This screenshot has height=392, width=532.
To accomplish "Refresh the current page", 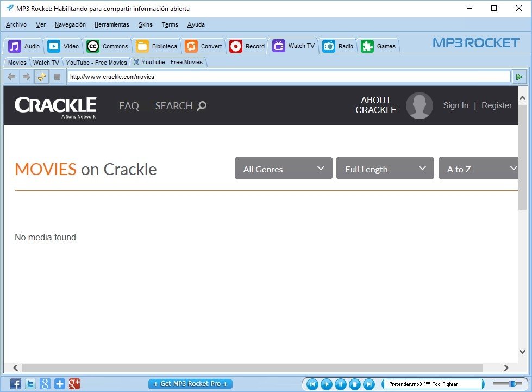I will [x=42, y=77].
